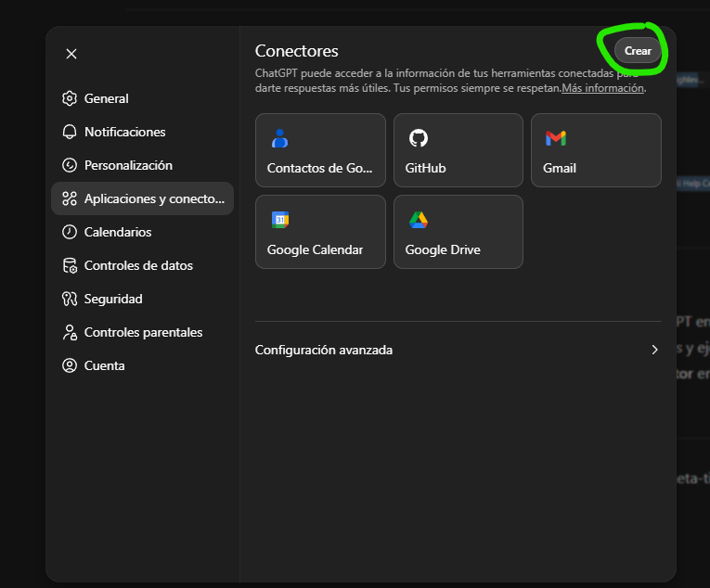Viewport: 710px width, 588px height.
Task: Open the Seguridad section
Action: click(x=142, y=299)
